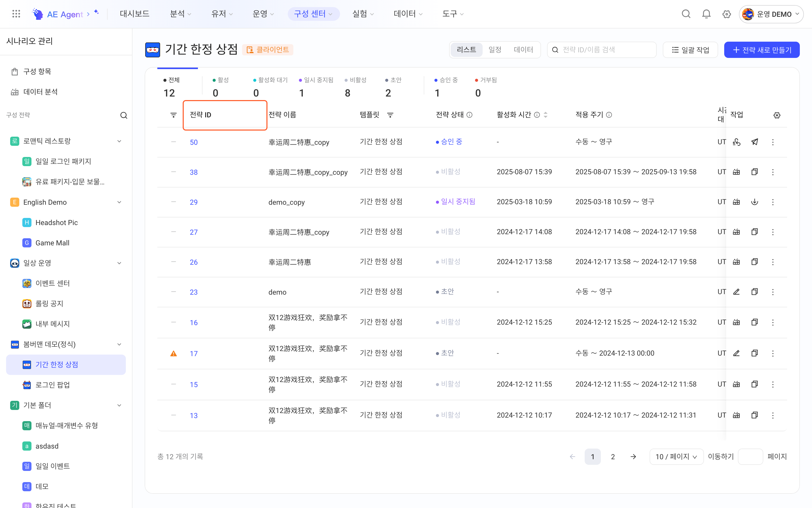Screen dimensions: 812x508
Task: Open data analysis icon for strategy 38
Action: click(x=736, y=172)
